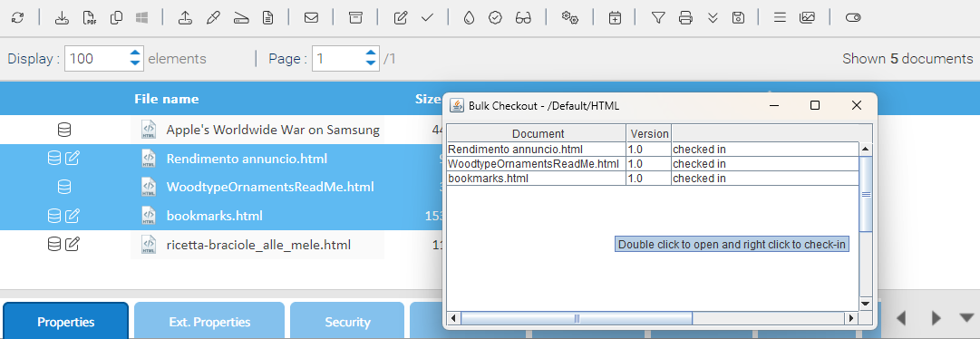The height and width of the screenshot is (339, 980).
Task: Click database icon beside Apple's Worldwide War row
Action: point(63,131)
